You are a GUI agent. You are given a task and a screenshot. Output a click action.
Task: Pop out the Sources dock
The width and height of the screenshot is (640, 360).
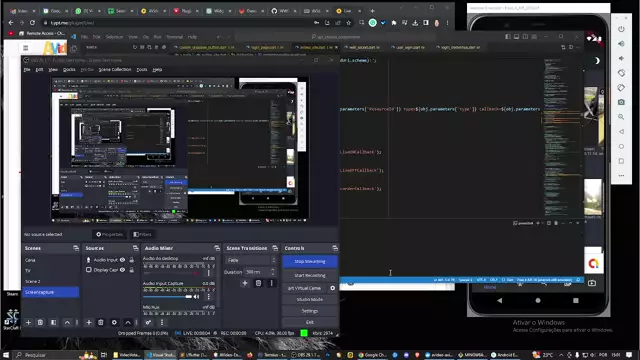(136, 248)
